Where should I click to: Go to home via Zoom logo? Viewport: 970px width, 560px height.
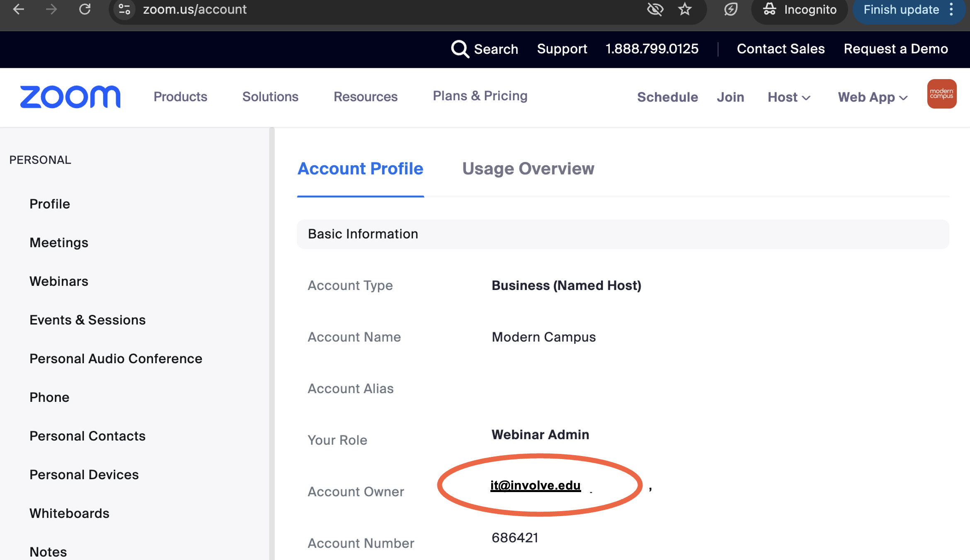pyautogui.click(x=70, y=97)
